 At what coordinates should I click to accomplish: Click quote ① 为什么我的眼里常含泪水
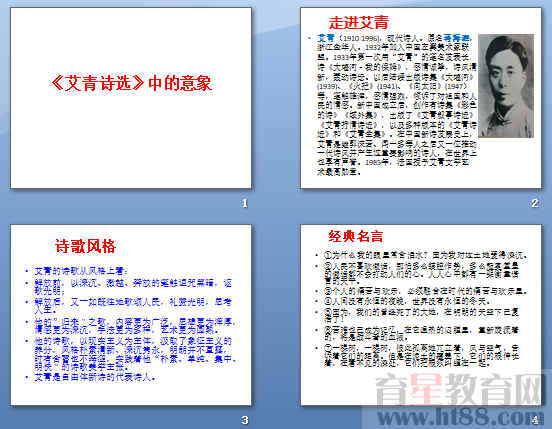click(x=426, y=255)
